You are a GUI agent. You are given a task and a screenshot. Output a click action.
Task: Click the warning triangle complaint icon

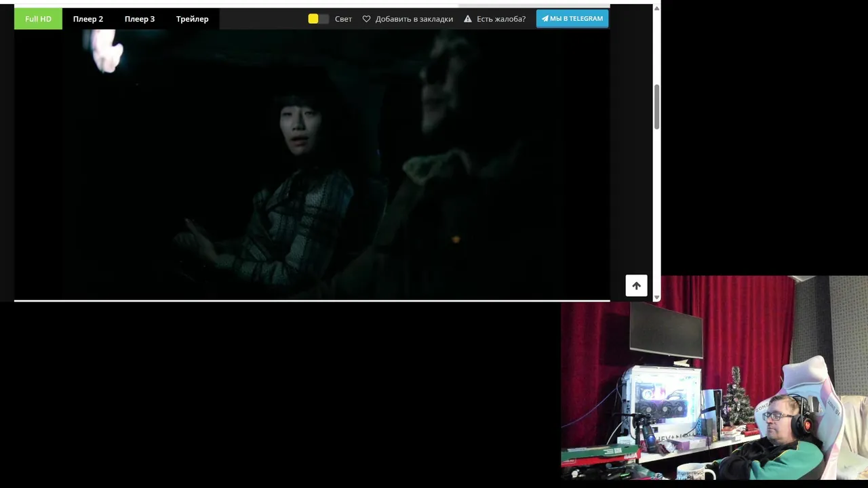(x=468, y=19)
